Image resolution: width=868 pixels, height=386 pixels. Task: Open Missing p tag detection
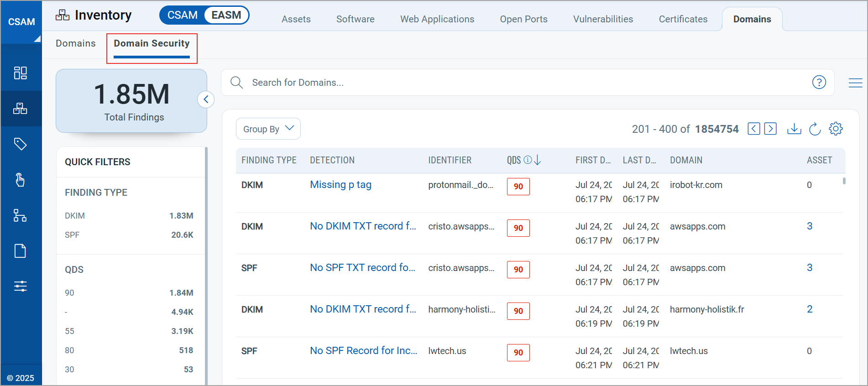click(341, 185)
